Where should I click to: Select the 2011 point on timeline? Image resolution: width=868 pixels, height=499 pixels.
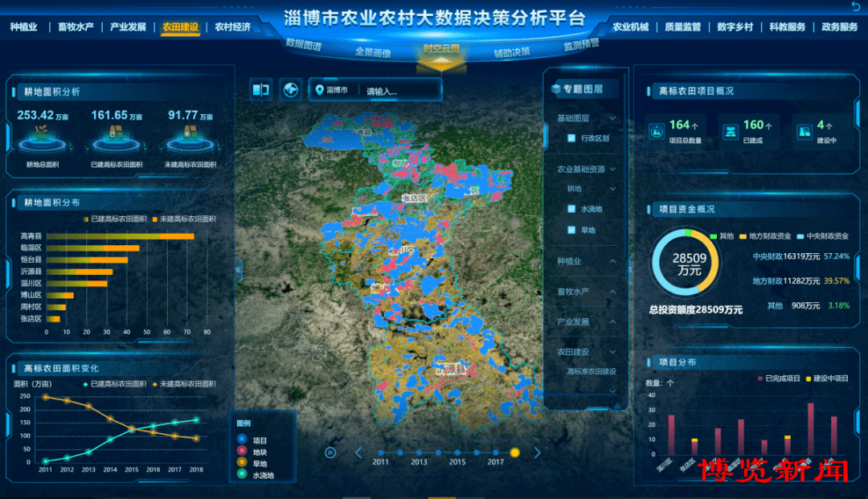click(x=380, y=452)
